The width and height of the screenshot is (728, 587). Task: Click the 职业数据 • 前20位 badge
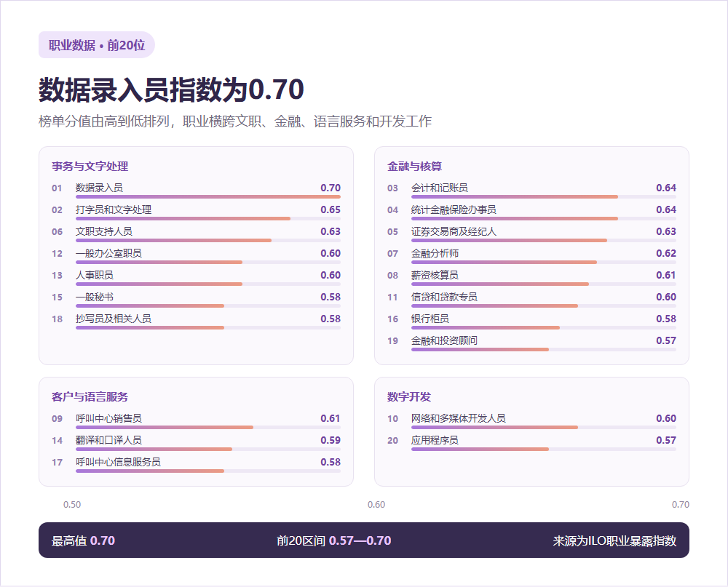click(x=97, y=45)
